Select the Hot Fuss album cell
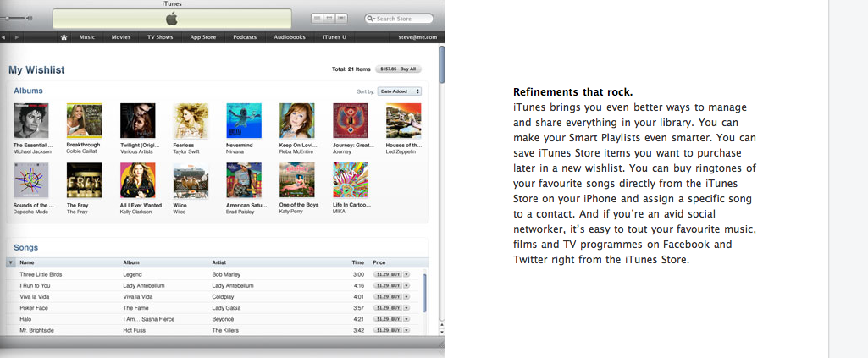Viewport: 868px width, 358px height. (135, 330)
